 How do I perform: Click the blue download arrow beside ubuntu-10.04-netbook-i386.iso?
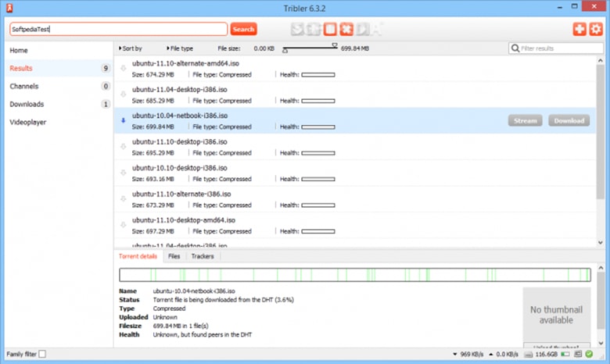pos(123,120)
